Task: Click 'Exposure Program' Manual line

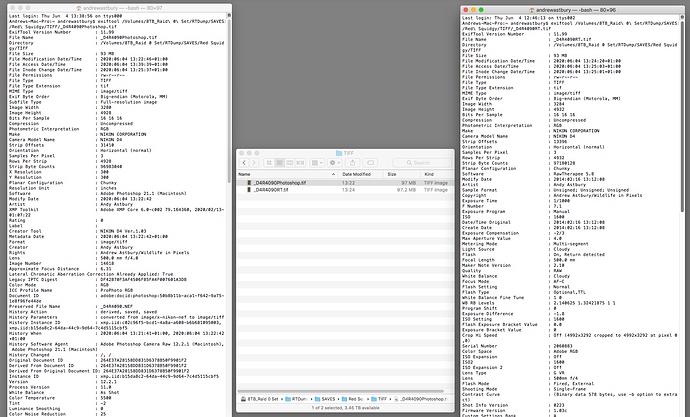Action: pyautogui.click(x=516, y=212)
